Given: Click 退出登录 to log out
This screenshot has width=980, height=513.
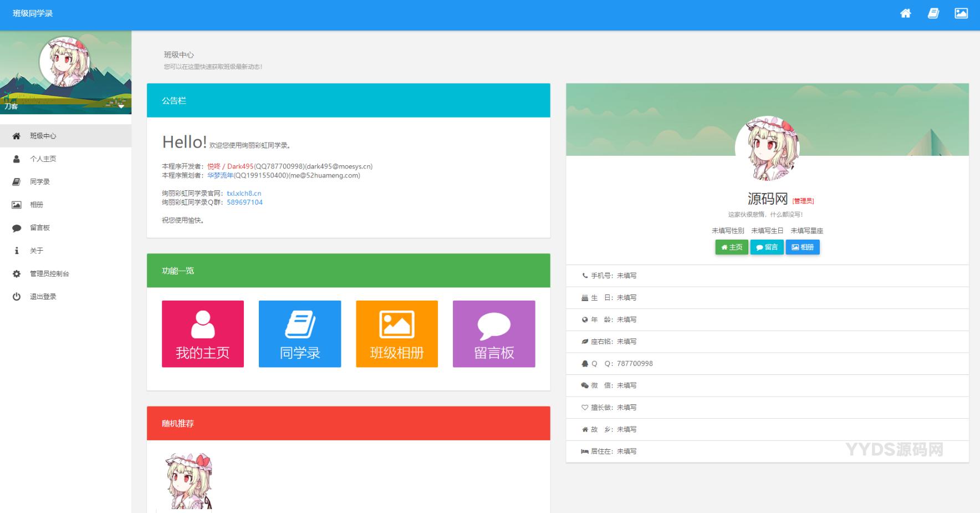Looking at the screenshot, I should coord(43,297).
